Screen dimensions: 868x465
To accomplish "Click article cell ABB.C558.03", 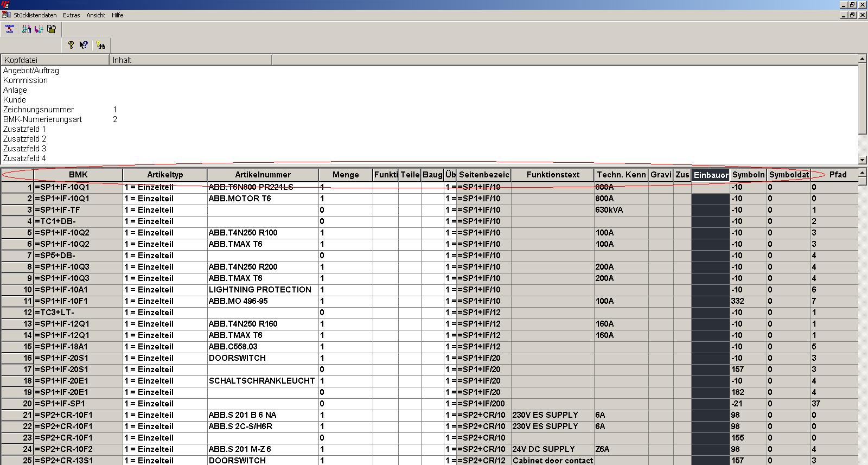I will click(x=263, y=347).
